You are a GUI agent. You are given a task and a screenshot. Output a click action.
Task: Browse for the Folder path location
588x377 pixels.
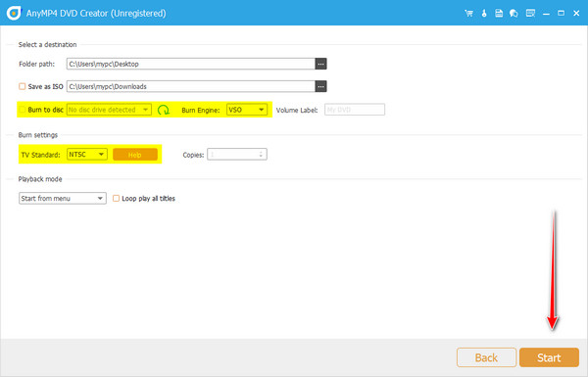coord(320,64)
